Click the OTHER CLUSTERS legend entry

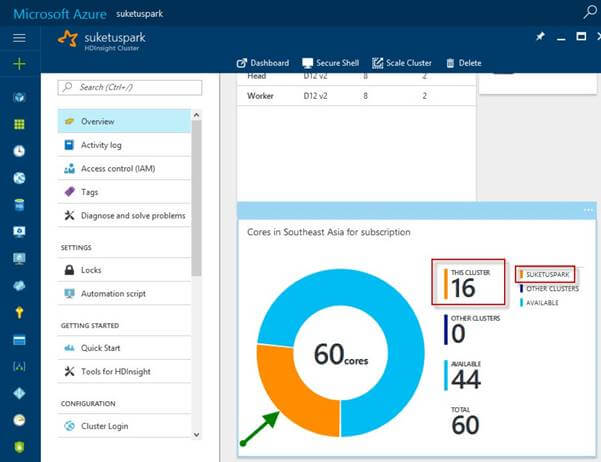coord(549,288)
